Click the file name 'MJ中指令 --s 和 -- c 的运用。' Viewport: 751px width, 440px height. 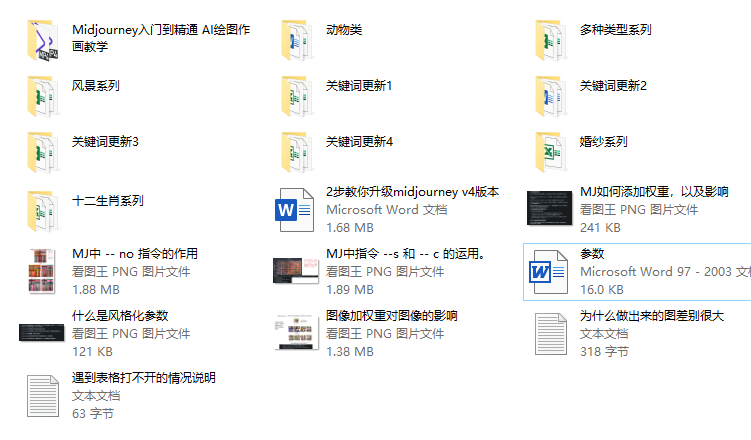coord(406,254)
